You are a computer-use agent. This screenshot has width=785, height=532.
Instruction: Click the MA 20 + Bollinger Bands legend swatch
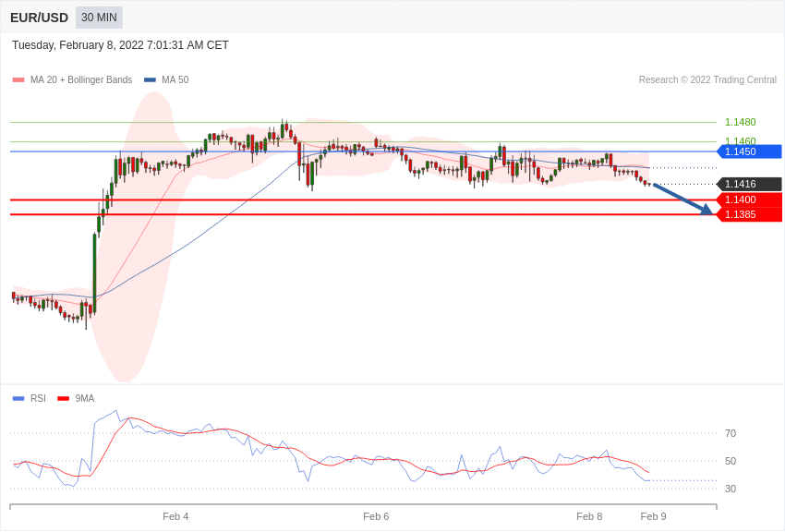[x=18, y=80]
